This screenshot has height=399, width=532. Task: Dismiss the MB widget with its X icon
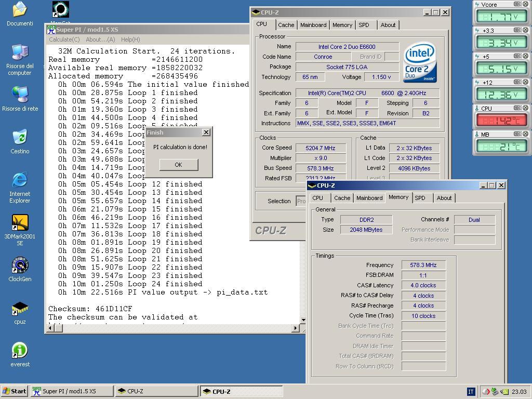(525, 134)
